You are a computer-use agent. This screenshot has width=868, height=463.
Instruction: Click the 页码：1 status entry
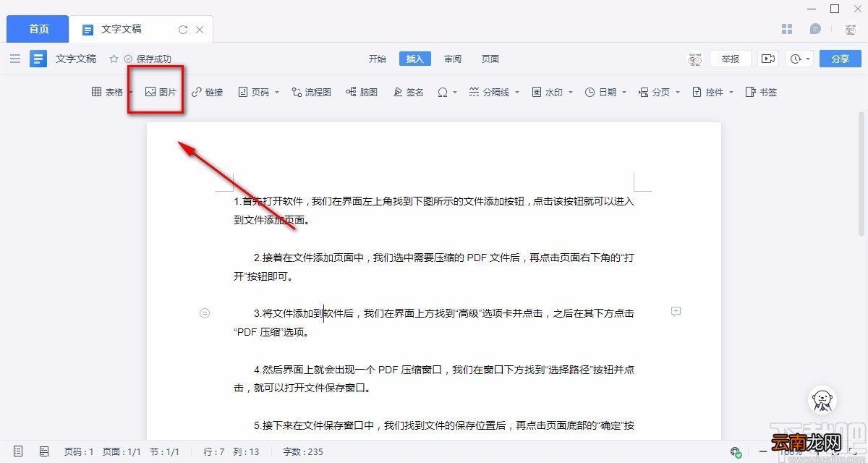(x=80, y=451)
